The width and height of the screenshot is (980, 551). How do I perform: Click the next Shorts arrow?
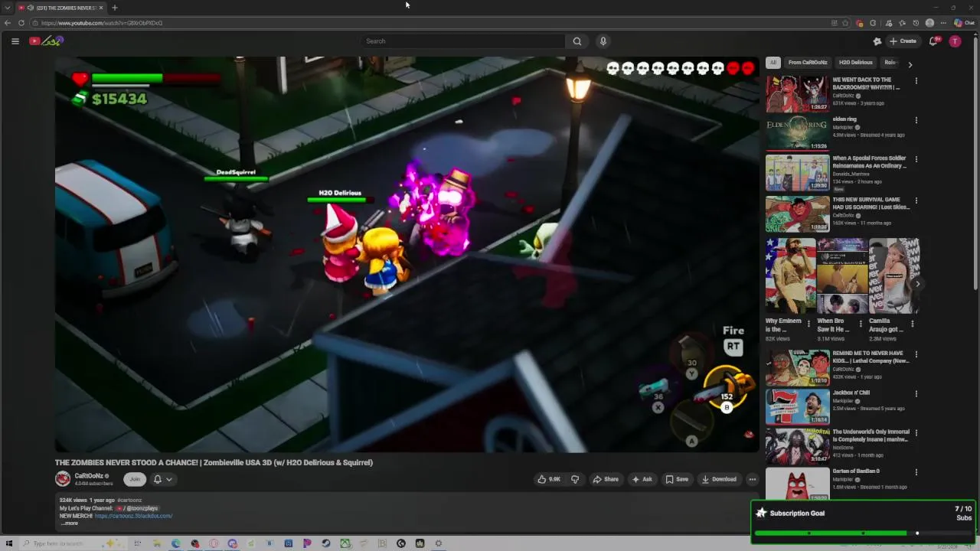[x=917, y=284]
